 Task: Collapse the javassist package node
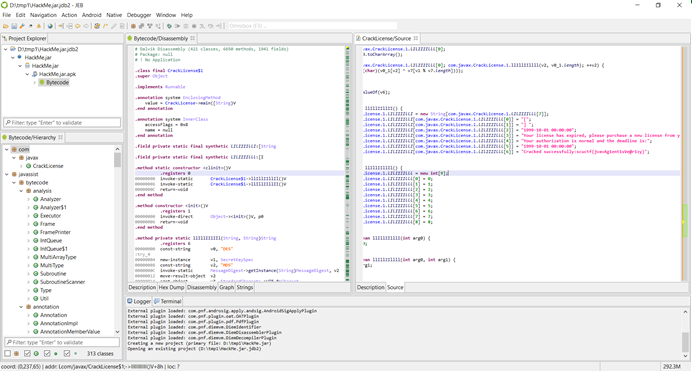pos(7,174)
